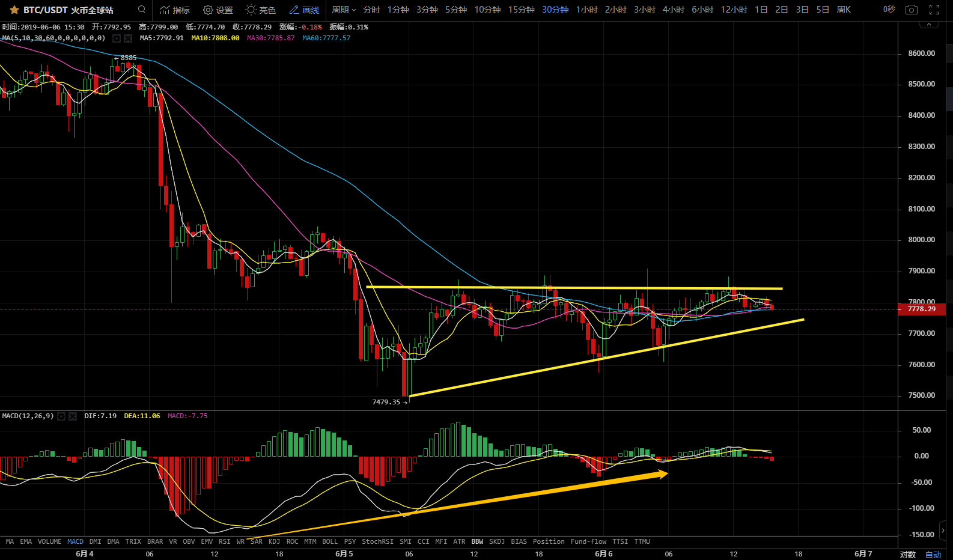Switch to the VOLUME indicator tab

[49, 541]
